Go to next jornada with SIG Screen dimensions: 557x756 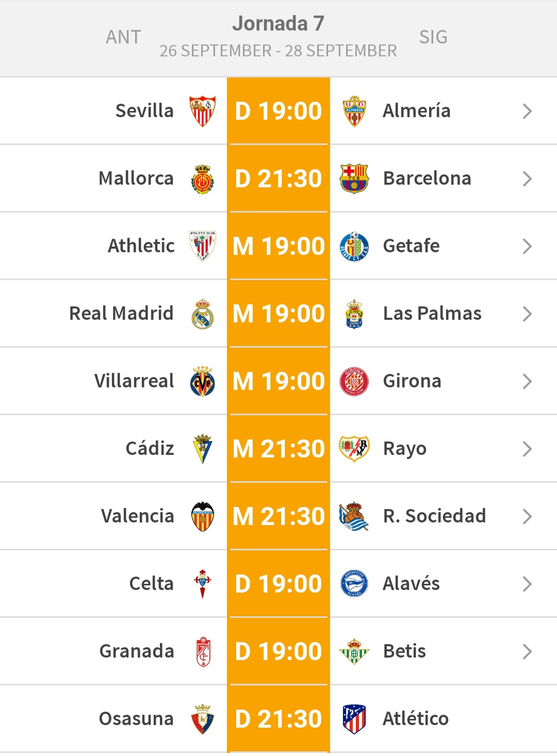point(433,37)
